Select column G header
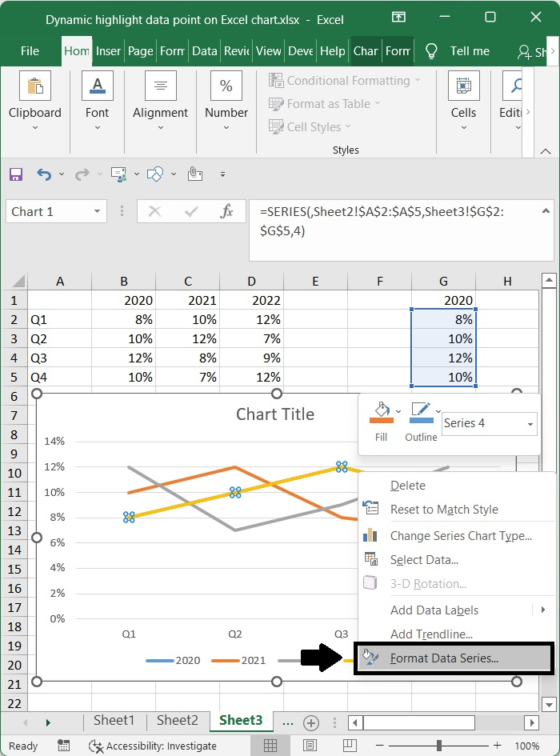Image resolution: width=560 pixels, height=756 pixels. (x=443, y=281)
